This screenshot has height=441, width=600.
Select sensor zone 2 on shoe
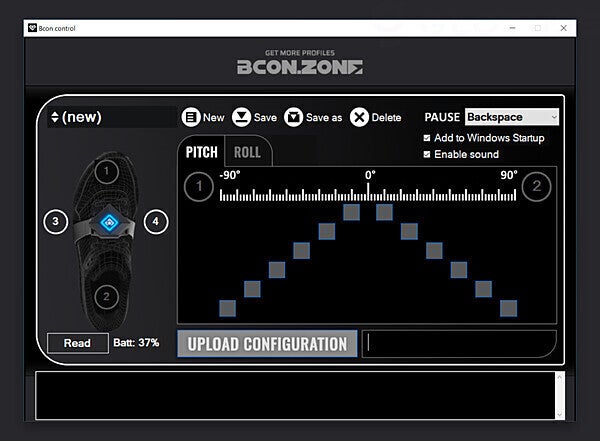[x=107, y=296]
